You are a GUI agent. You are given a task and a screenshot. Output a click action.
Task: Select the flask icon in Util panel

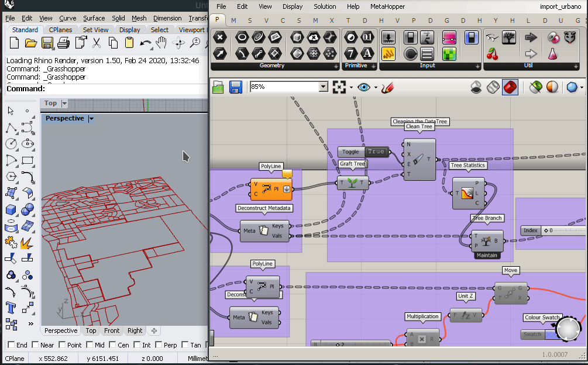(552, 54)
